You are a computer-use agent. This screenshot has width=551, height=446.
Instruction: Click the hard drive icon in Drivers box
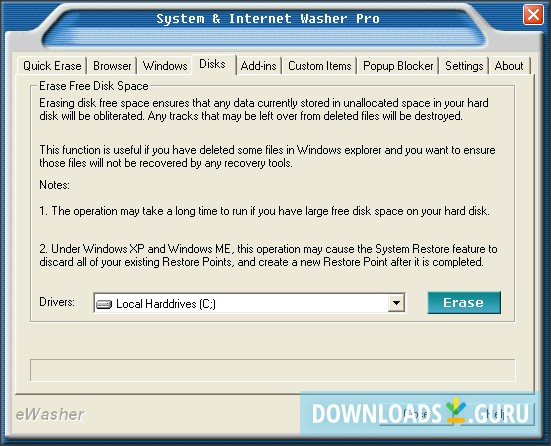tap(104, 304)
